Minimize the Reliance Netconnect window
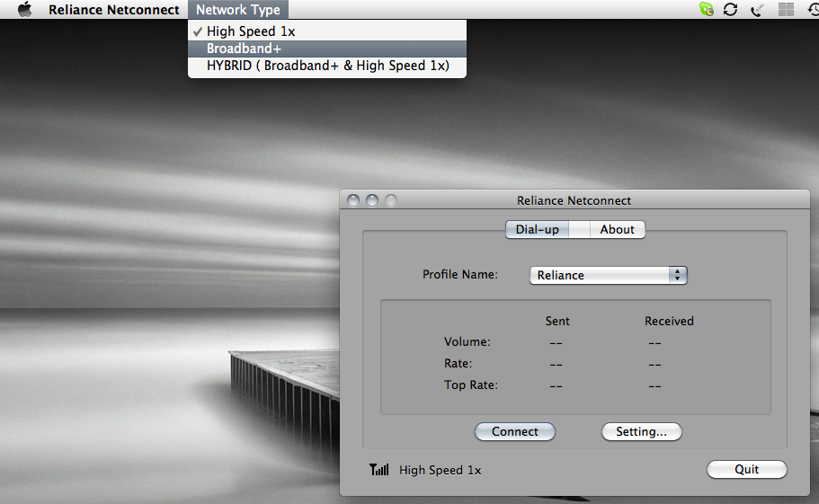This screenshot has height=504, width=819. pos(372,200)
